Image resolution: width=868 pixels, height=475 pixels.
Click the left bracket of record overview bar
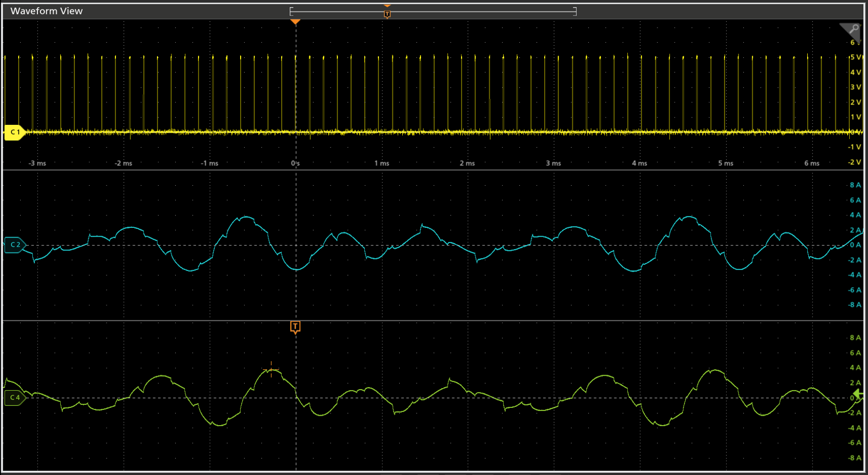(291, 11)
